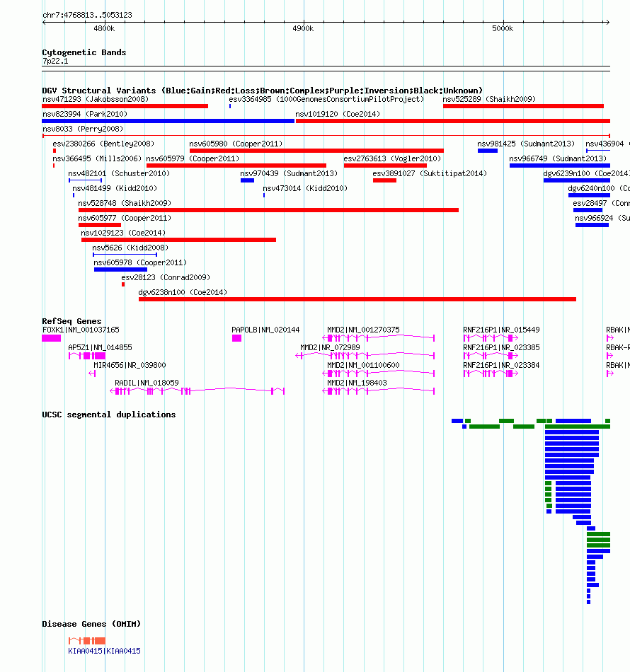Click MMD2|NM_001270375 gene label
Screen dimensions: 630x672
click(x=363, y=330)
